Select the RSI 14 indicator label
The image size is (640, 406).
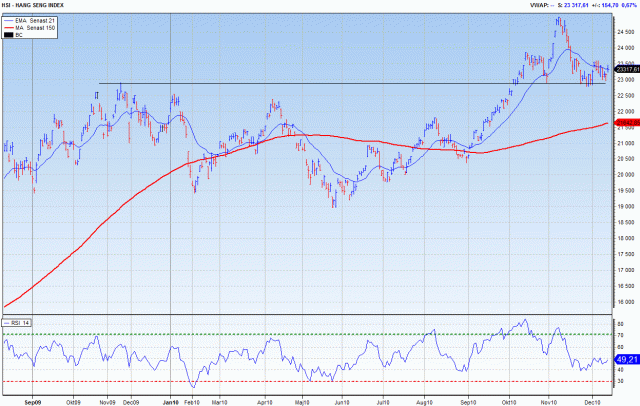tap(18, 322)
